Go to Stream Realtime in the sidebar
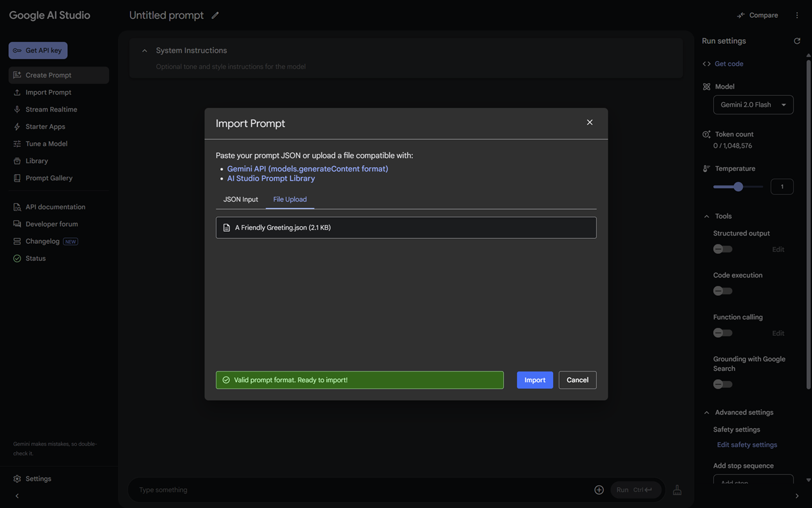The width and height of the screenshot is (812, 508). coord(59,109)
